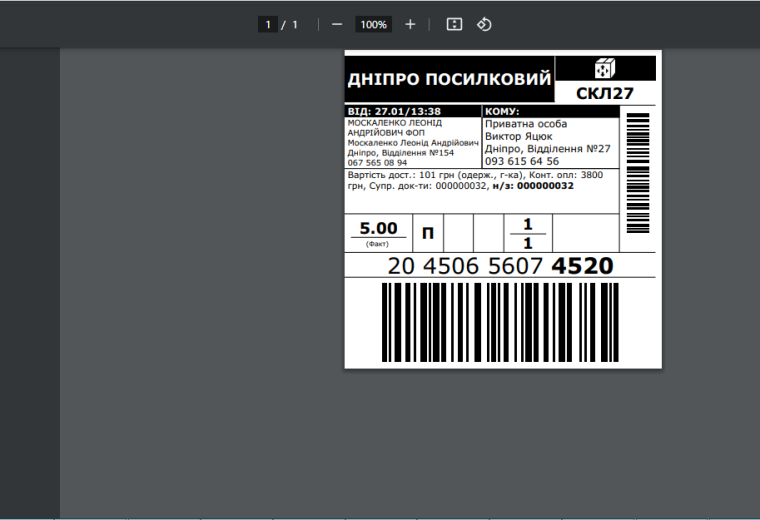Screen dimensions: 760x520
Task: Click the zoom out minus button
Action: coord(337,24)
